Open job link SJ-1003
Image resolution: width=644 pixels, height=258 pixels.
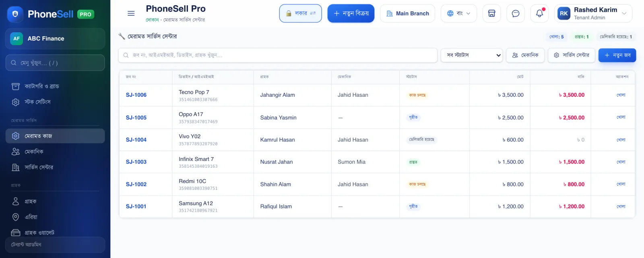[136, 162]
